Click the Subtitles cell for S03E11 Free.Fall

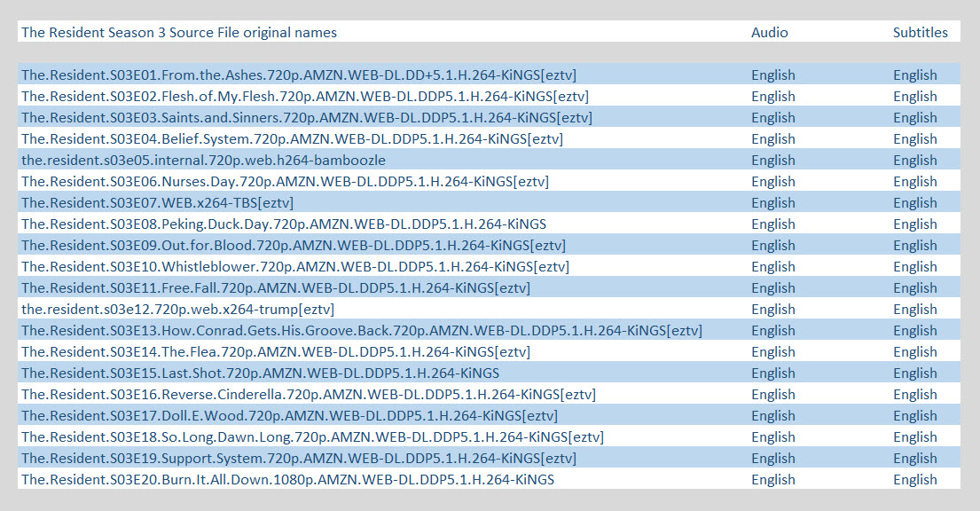pyautogui.click(x=915, y=287)
